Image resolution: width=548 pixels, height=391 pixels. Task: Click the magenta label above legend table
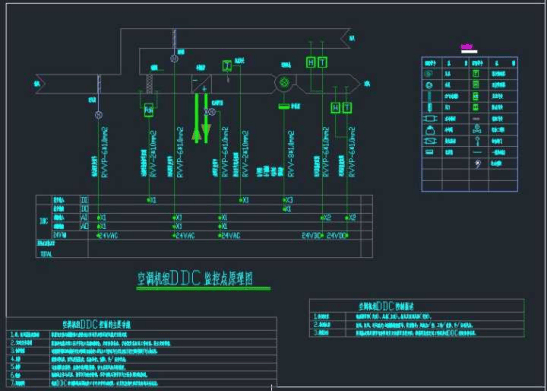(x=467, y=46)
